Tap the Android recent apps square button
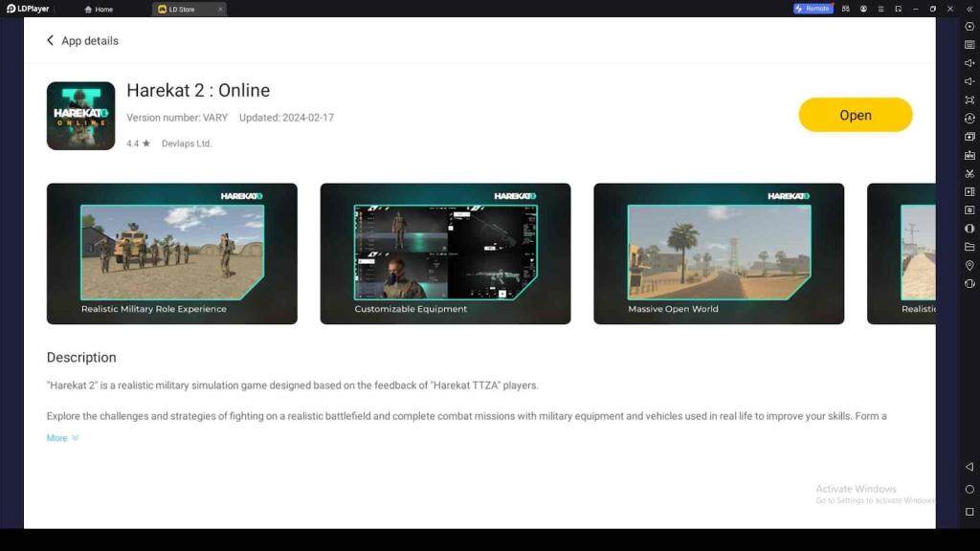The height and width of the screenshot is (551, 980). pyautogui.click(x=969, y=512)
